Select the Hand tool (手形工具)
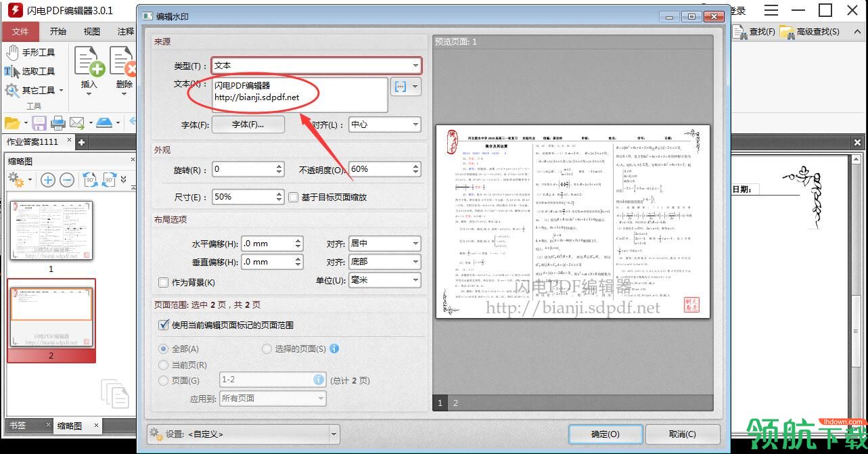 pyautogui.click(x=30, y=52)
